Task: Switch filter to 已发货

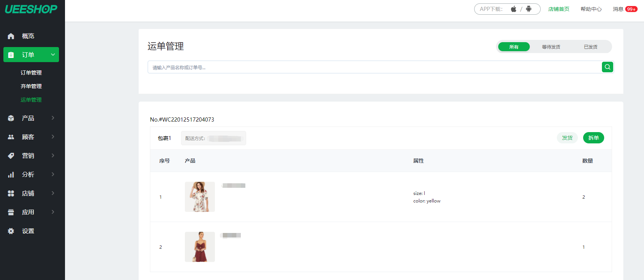Action: click(x=590, y=47)
